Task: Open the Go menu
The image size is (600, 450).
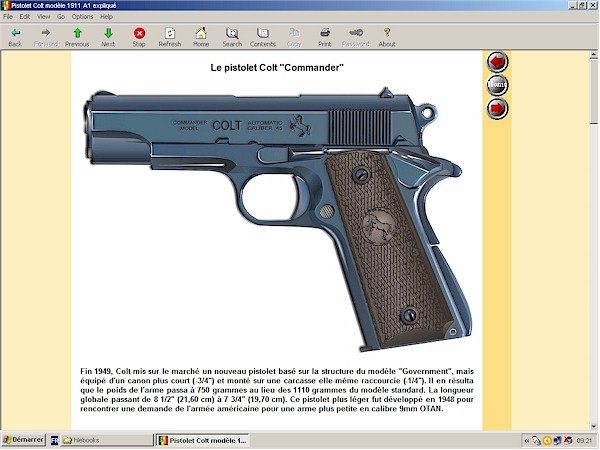Action: (61, 16)
